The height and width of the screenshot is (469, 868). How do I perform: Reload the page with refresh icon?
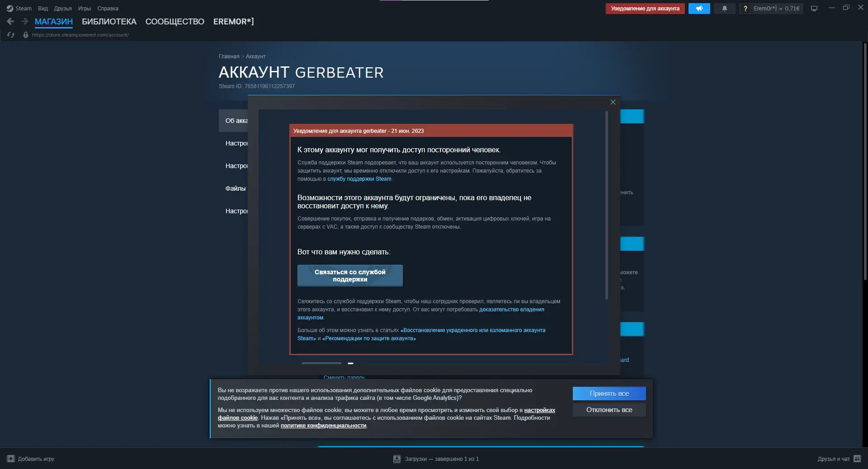(x=11, y=35)
